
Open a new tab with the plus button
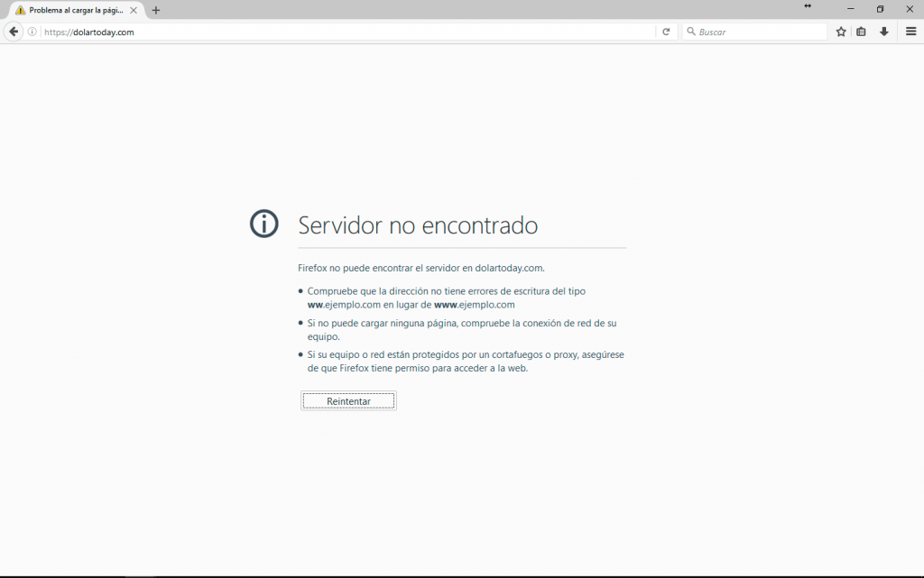pyautogui.click(x=156, y=11)
